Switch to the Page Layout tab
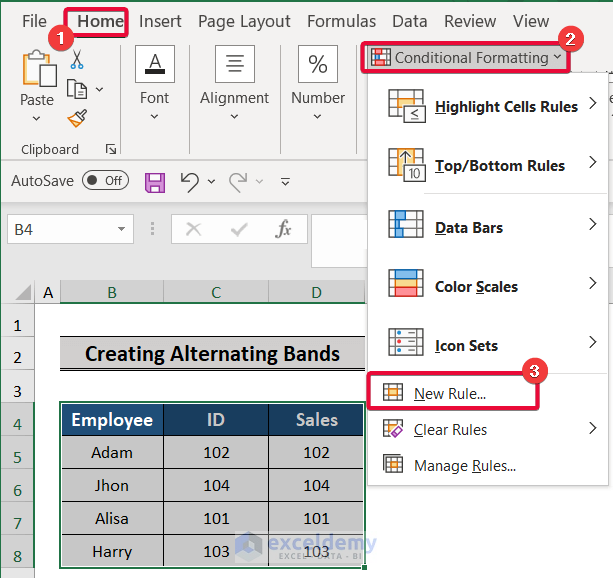 coord(244,22)
